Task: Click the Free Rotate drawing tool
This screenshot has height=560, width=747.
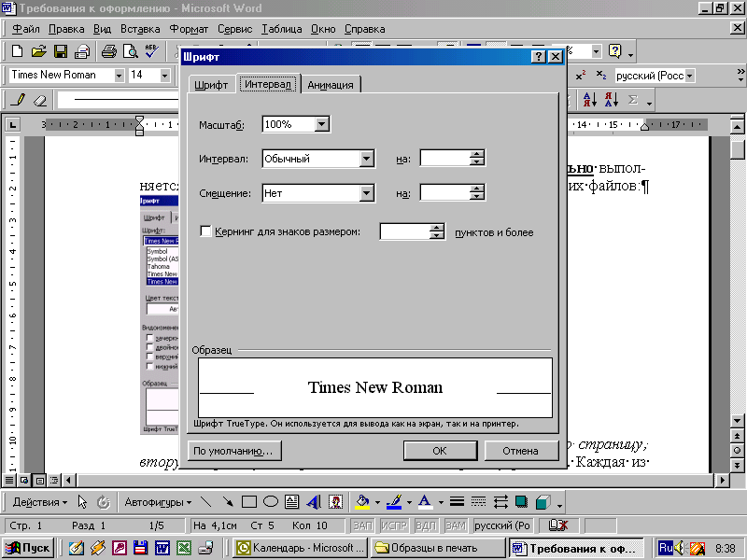Action: 104,502
